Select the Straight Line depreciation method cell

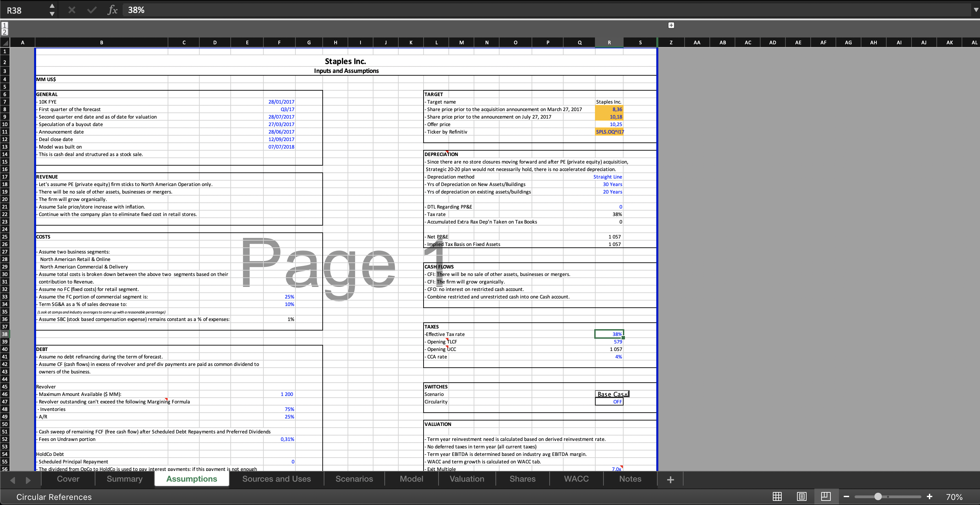(609, 177)
